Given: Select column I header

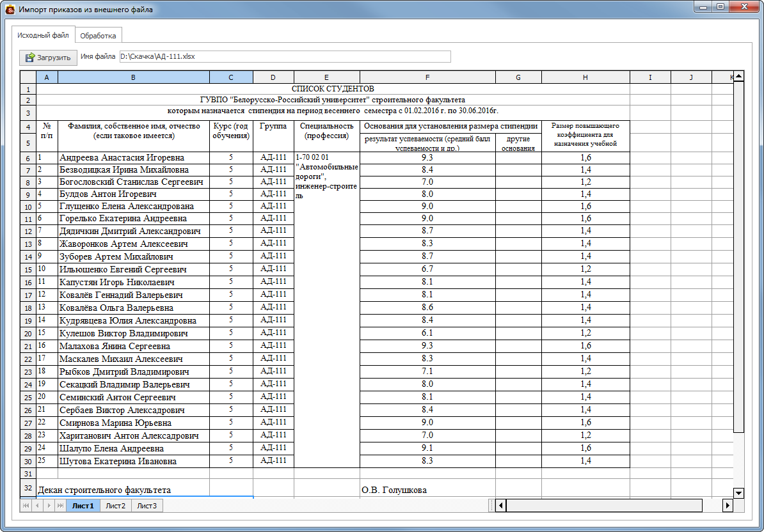Looking at the screenshot, I should [x=650, y=77].
